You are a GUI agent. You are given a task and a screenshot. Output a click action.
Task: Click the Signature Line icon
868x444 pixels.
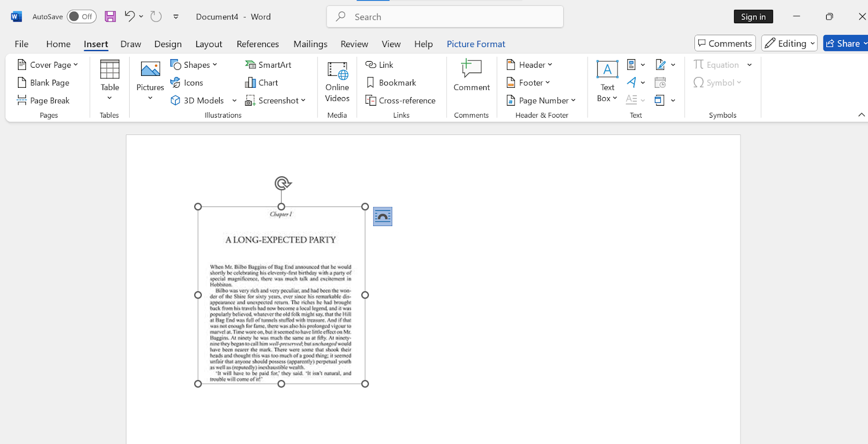click(x=660, y=65)
